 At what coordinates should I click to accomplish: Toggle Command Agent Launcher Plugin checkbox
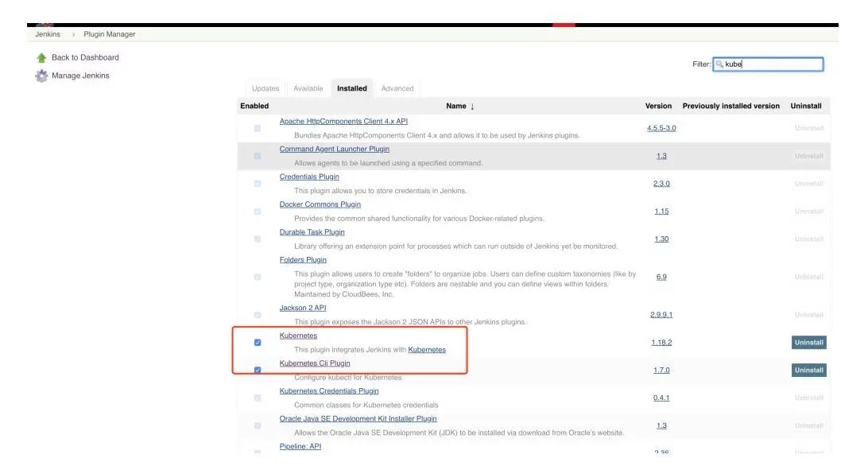[258, 156]
